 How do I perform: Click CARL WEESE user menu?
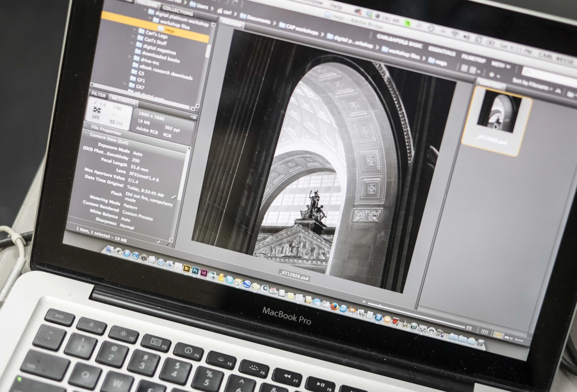[556, 59]
